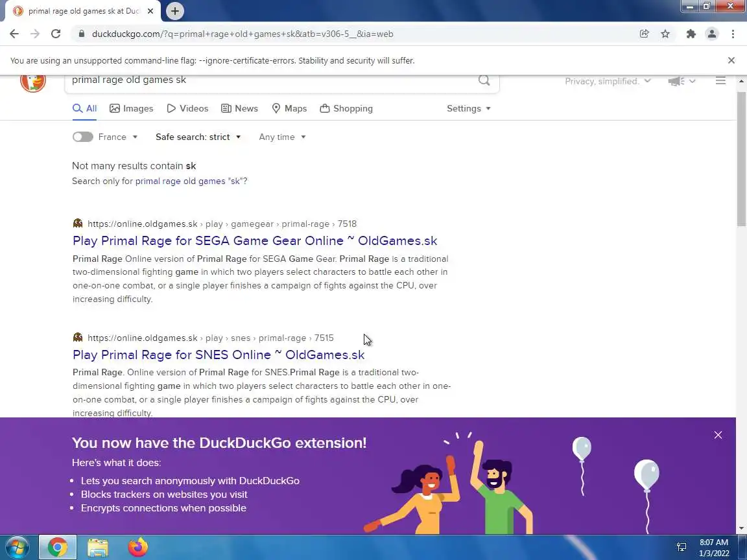747x560 pixels.
Task: Toggle the France region switch
Action: (x=82, y=137)
